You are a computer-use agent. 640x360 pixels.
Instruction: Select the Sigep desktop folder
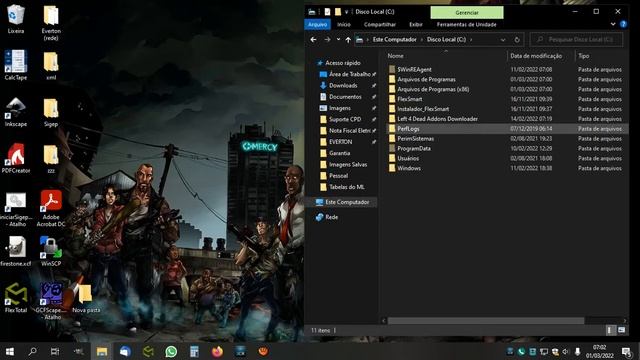[51, 112]
